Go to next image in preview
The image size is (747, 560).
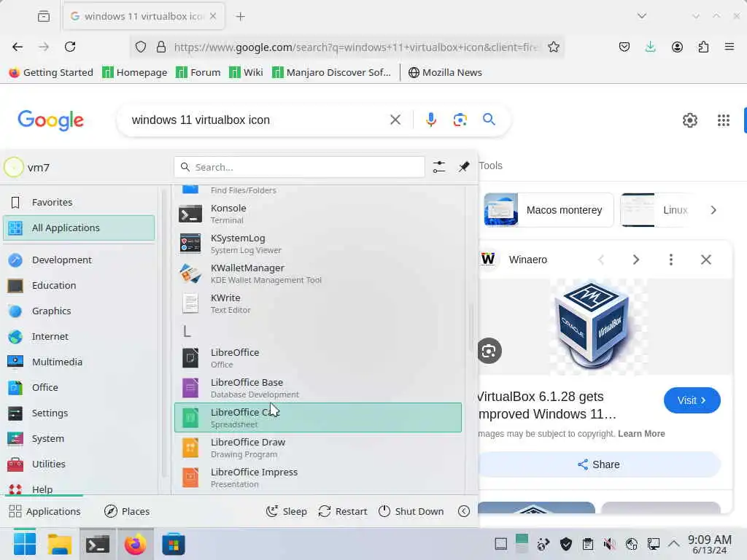pyautogui.click(x=635, y=260)
